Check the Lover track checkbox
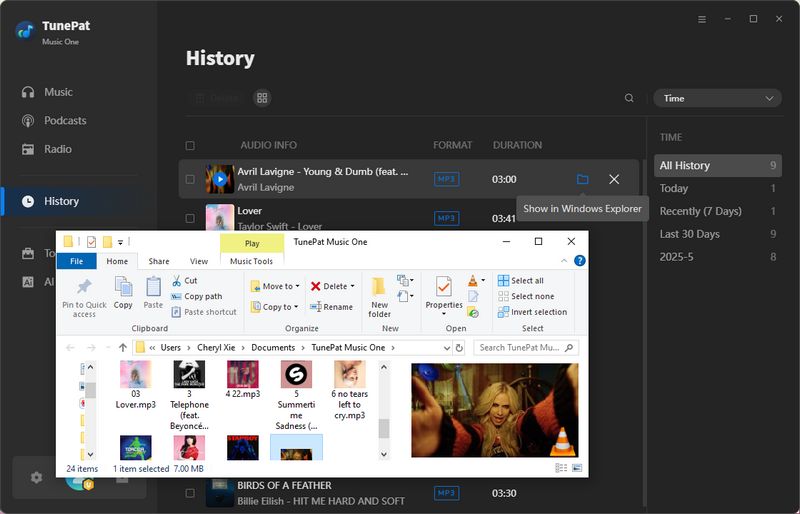This screenshot has width=800, height=514. pos(190,217)
